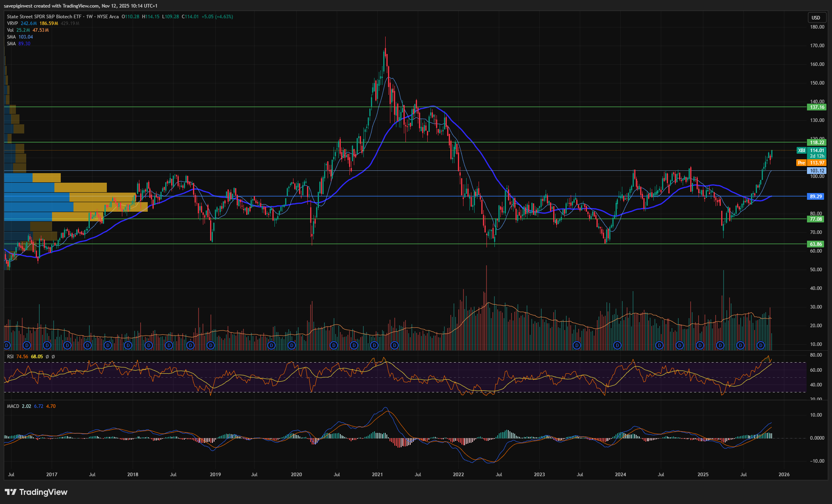Click the XBI symbol tag on price axis
832x504 pixels.
[x=801, y=151]
